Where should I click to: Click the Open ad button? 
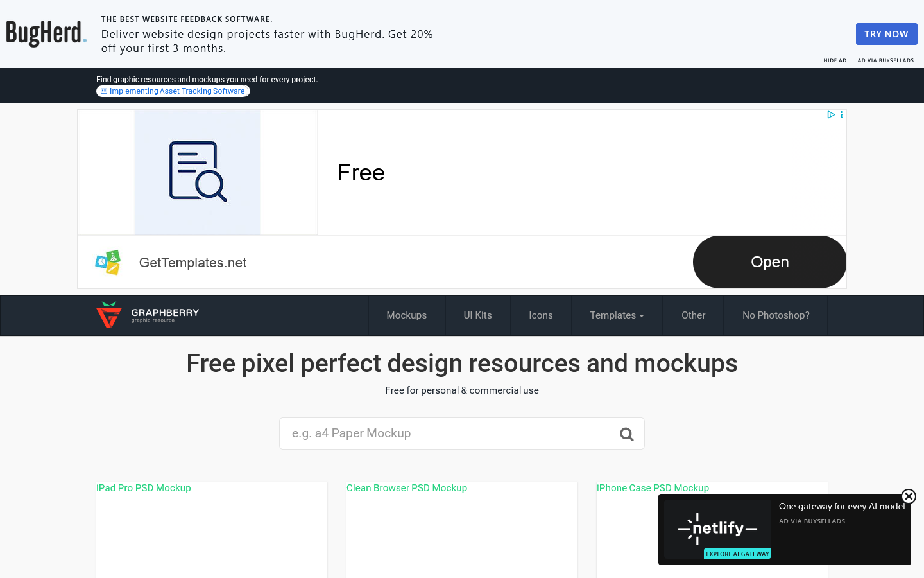[769, 262]
